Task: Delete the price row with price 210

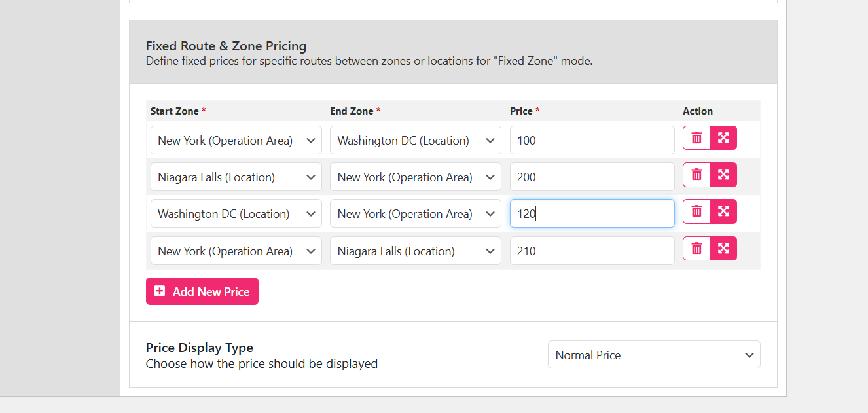Action: coord(696,249)
